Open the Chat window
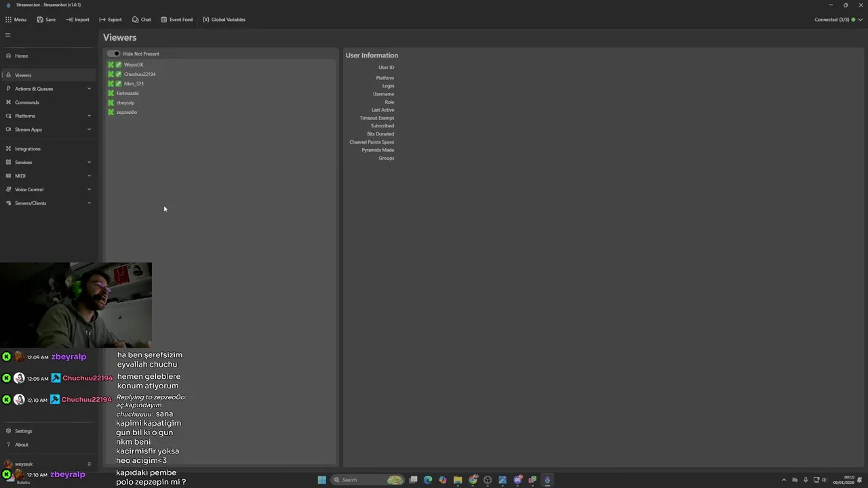Viewport: 868px width, 488px height. point(141,20)
